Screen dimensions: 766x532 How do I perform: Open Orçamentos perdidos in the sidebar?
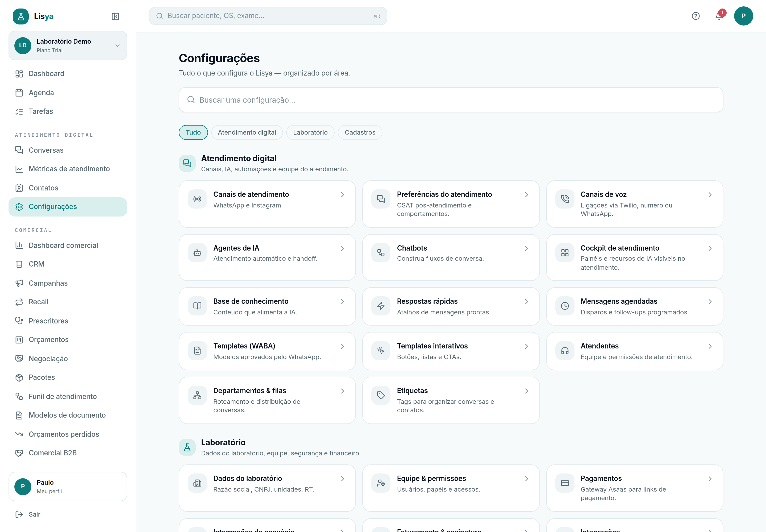68,434
